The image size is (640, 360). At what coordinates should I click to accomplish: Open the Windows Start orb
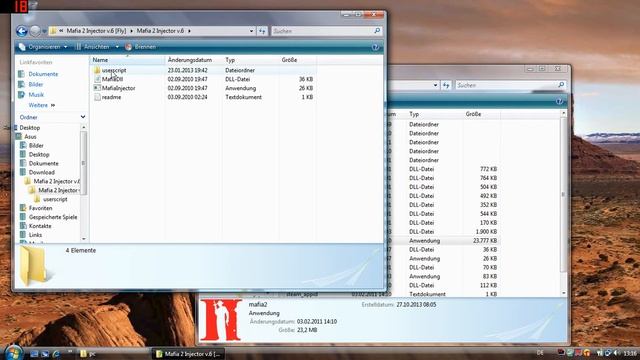point(13,352)
